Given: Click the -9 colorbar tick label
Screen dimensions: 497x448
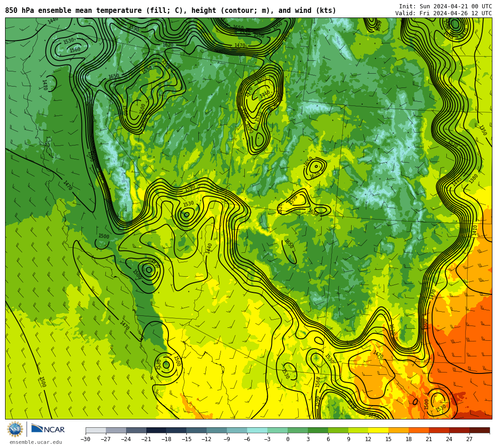Looking at the screenshot, I should coord(227,439).
